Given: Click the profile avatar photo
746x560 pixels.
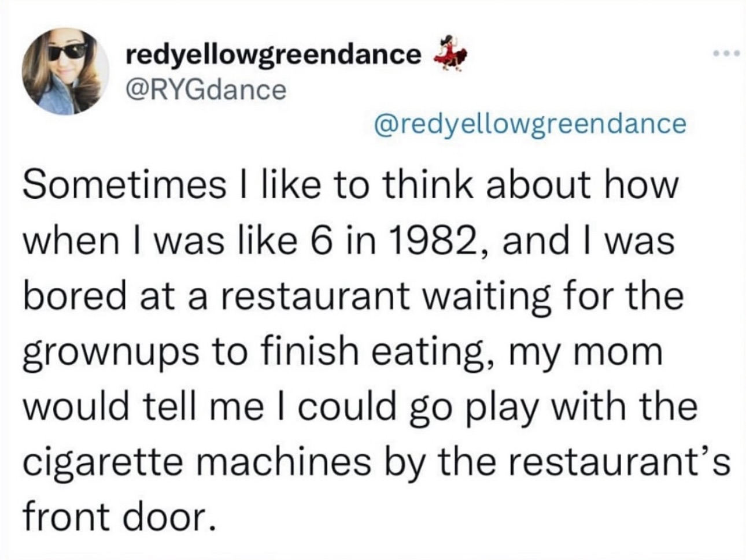Looking at the screenshot, I should (65, 71).
